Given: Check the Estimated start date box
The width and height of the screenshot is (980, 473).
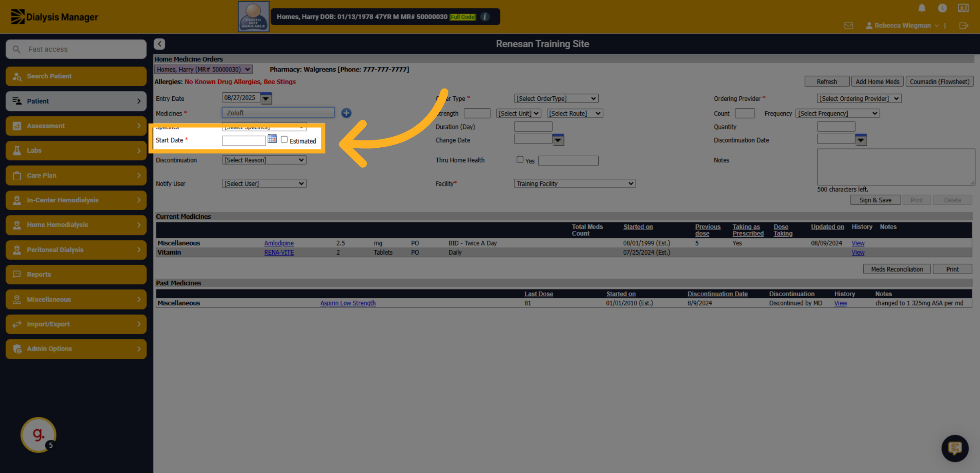Looking at the screenshot, I should point(284,140).
